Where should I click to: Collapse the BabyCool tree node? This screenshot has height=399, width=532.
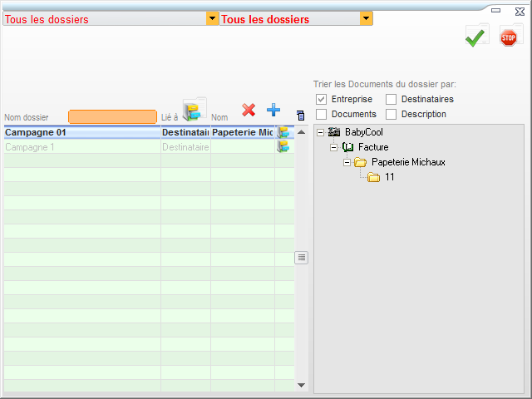pyautogui.click(x=321, y=132)
